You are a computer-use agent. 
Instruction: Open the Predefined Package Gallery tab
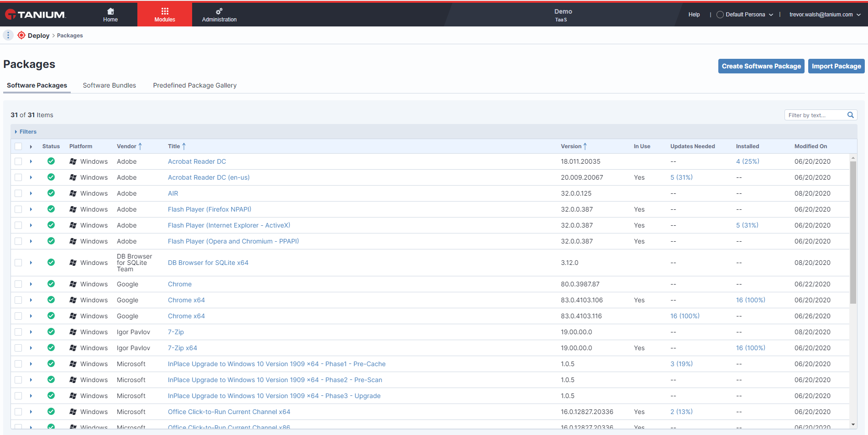pos(195,85)
